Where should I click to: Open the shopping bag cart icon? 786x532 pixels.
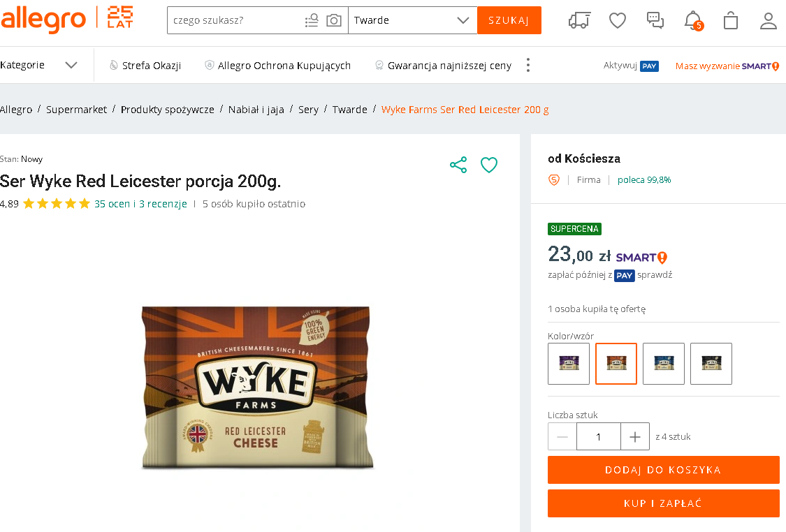tap(731, 20)
